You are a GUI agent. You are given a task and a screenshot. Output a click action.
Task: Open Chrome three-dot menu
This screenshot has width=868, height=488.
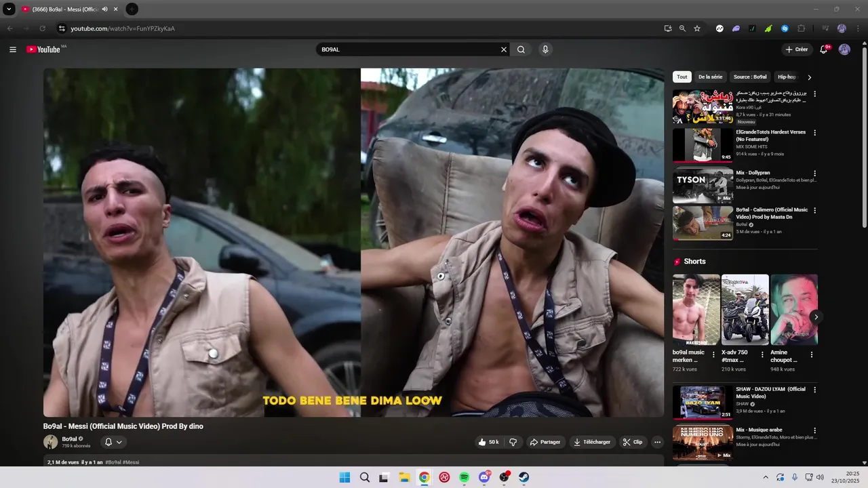[856, 28]
